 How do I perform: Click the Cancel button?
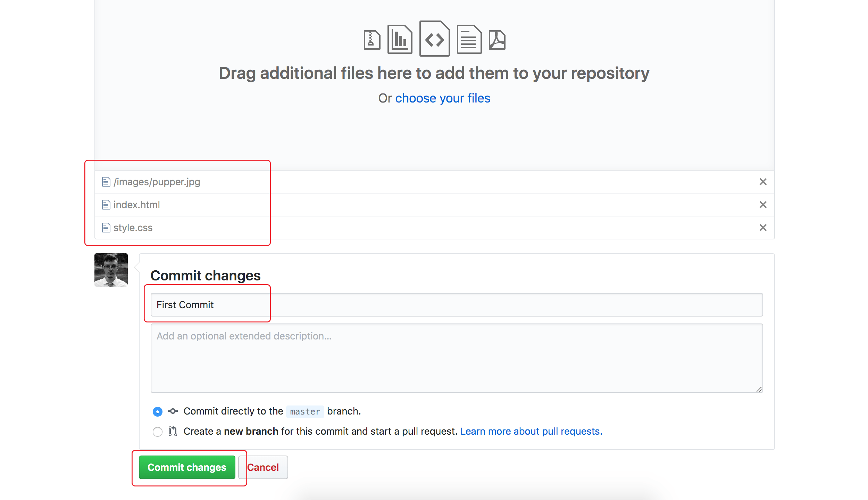pyautogui.click(x=263, y=467)
